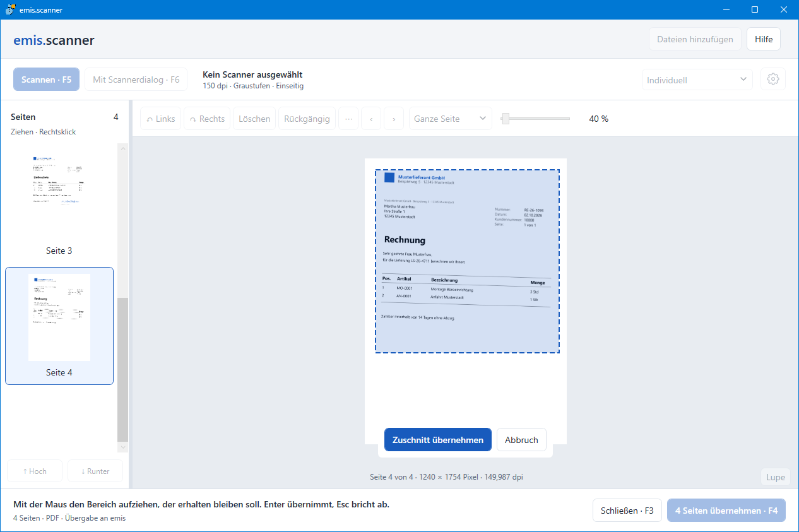Viewport: 799px width, 532px height.
Task: Move page up with Hoch button
Action: tap(35, 471)
